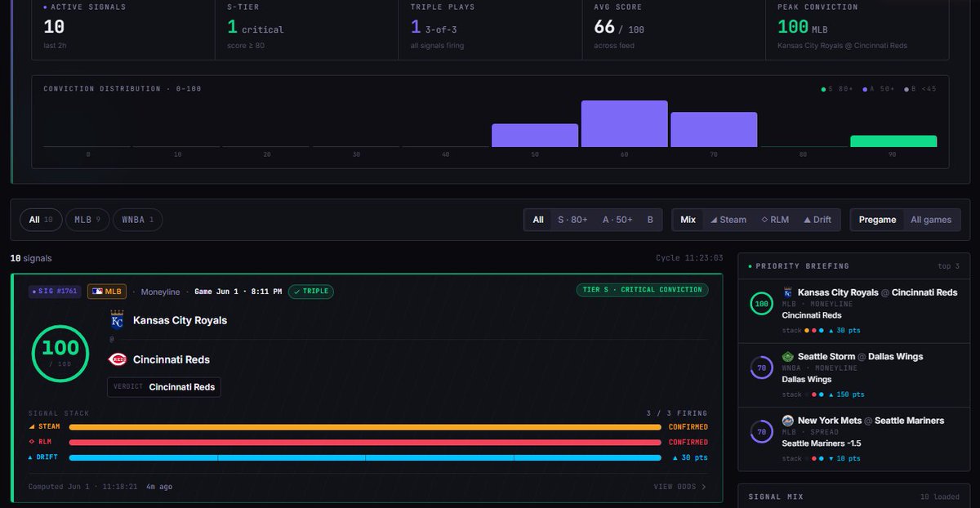Switch to All games

click(931, 220)
